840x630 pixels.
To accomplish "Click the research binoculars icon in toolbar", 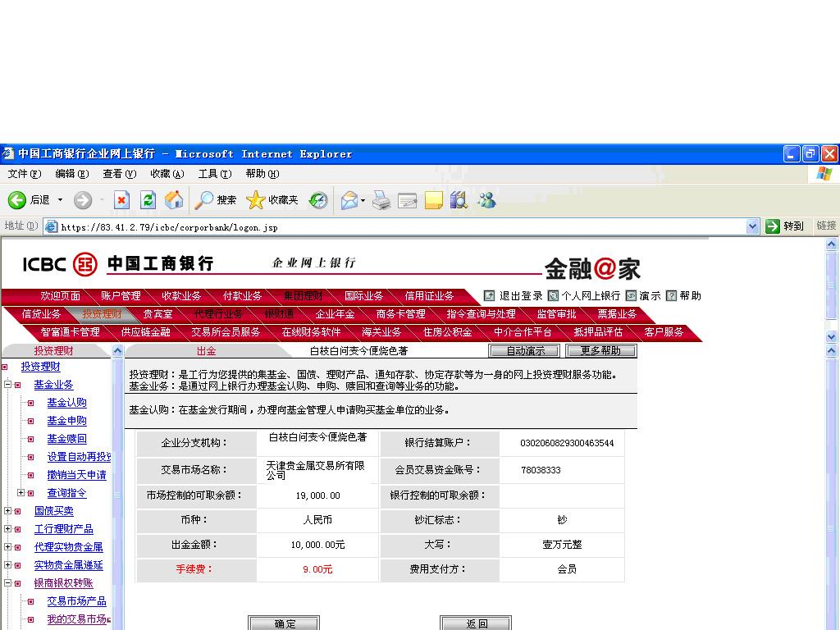I will click(x=459, y=200).
